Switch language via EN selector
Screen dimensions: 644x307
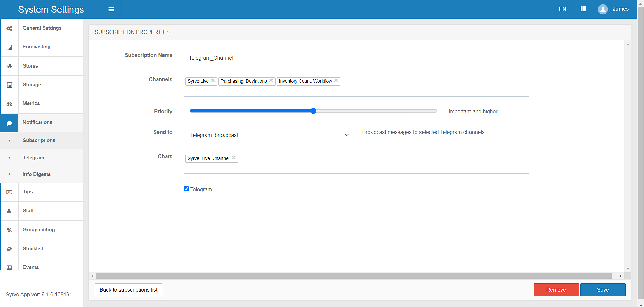click(x=562, y=9)
